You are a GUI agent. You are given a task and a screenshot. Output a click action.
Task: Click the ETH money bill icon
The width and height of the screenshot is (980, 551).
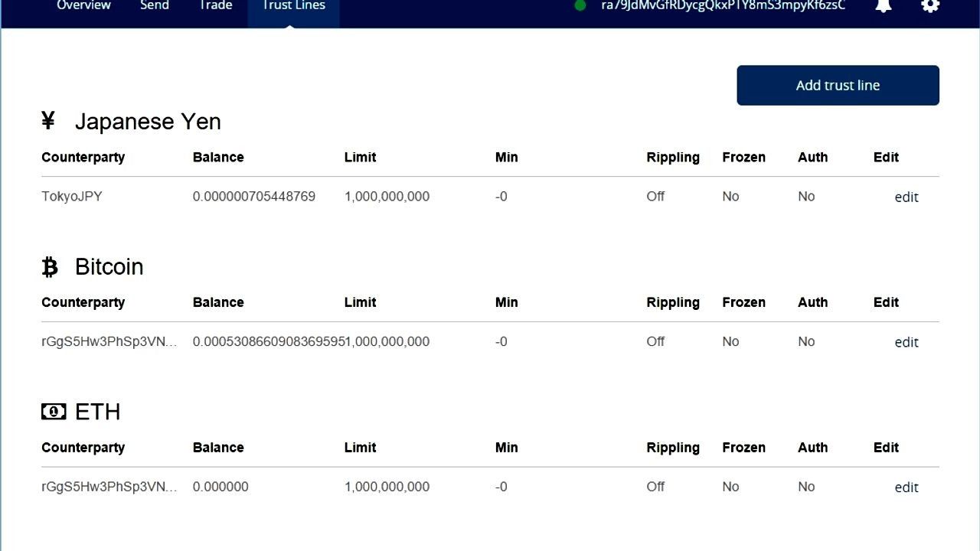click(54, 412)
